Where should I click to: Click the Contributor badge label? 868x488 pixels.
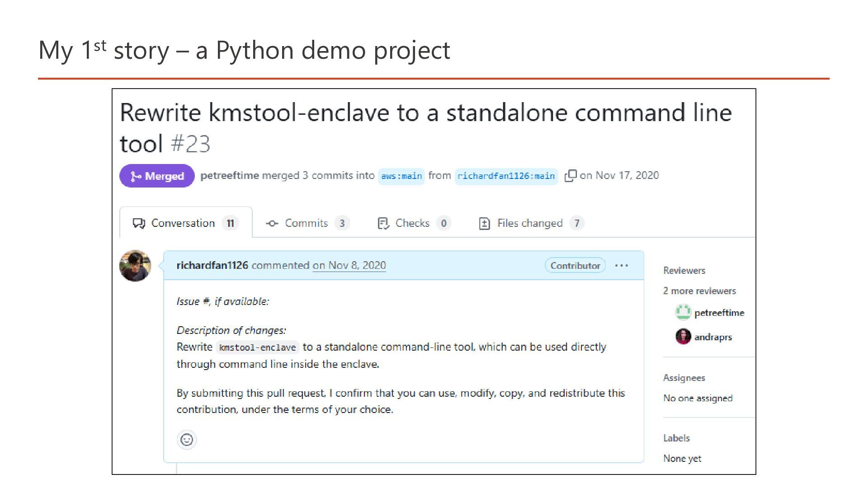click(x=575, y=266)
